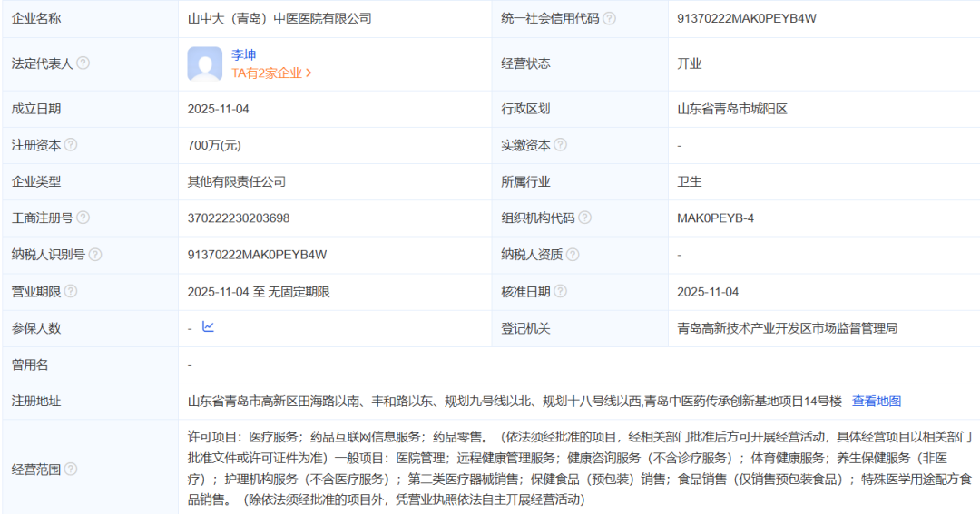Screen dimensions: 980x514
Task: Open the help icon next to 纳税人资质
Action: [573, 254]
